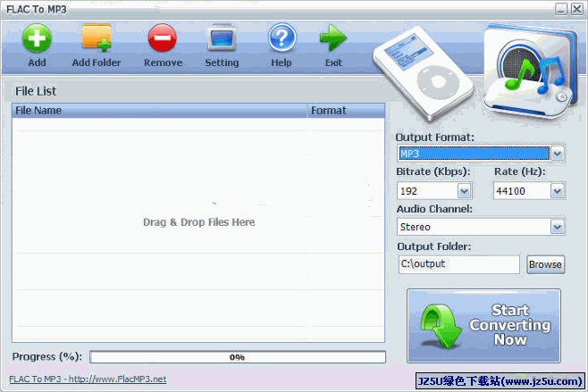
Task: Expand the Output Format dropdown arrow
Action: tap(558, 154)
